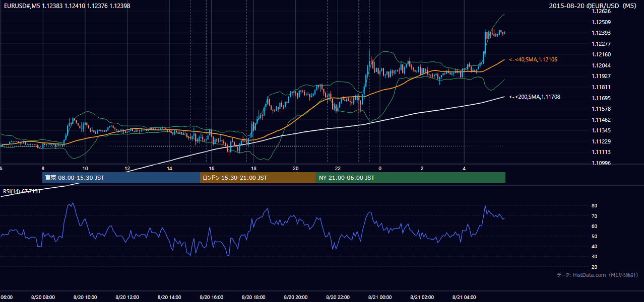
Task: Click bottom time label 8/20 08:00
Action: tap(43, 297)
